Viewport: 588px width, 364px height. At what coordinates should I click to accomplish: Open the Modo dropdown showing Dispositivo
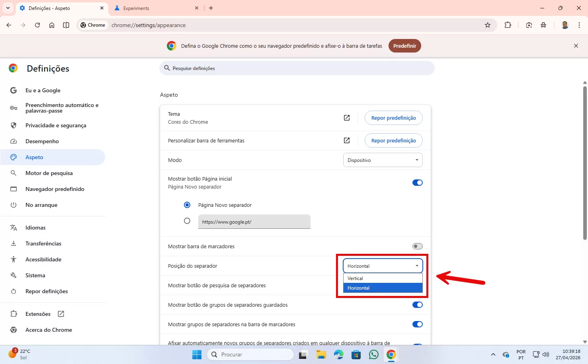coord(383,160)
